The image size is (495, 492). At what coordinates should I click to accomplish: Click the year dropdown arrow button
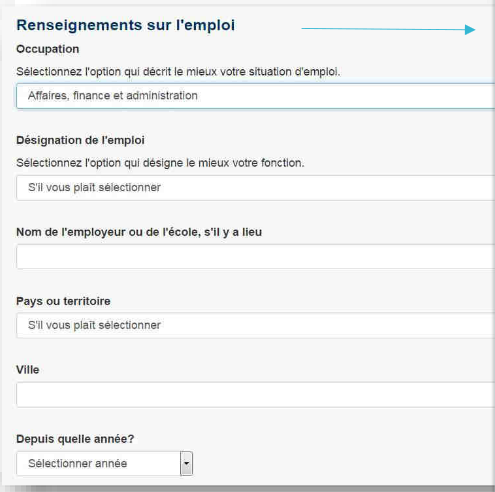coord(186,463)
